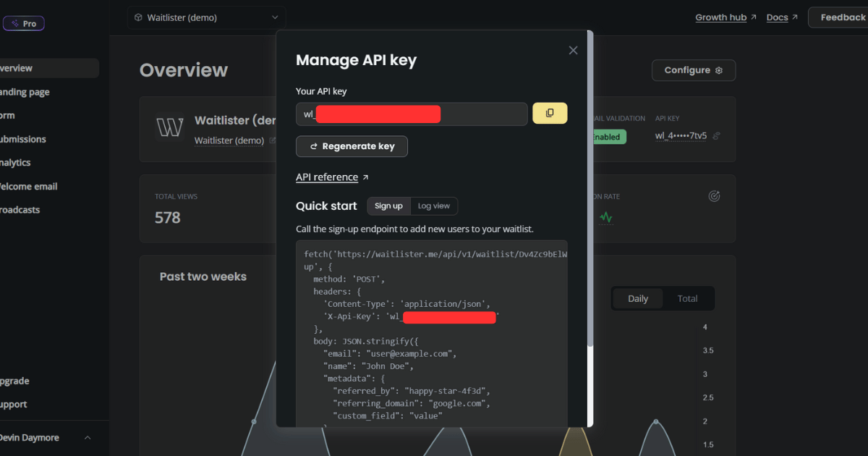Screen dimensions: 868x456
Task: Open the Growth hub link
Action: 726,17
